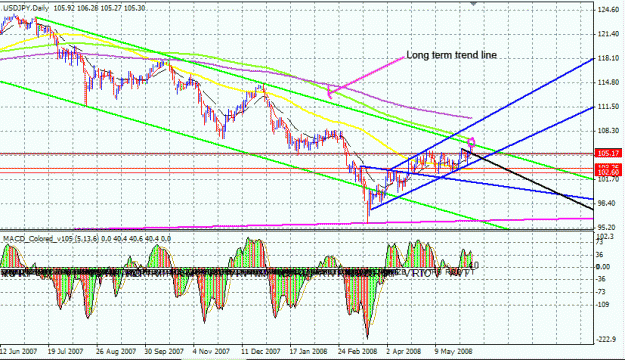Click the red 105.17 price level tag
The height and width of the screenshot is (360, 625).
608,153
